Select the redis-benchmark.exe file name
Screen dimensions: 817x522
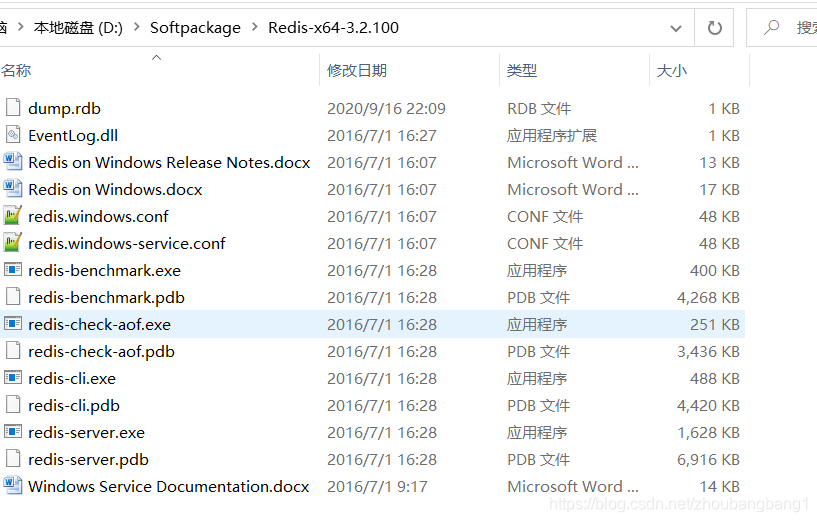pyautogui.click(x=104, y=270)
